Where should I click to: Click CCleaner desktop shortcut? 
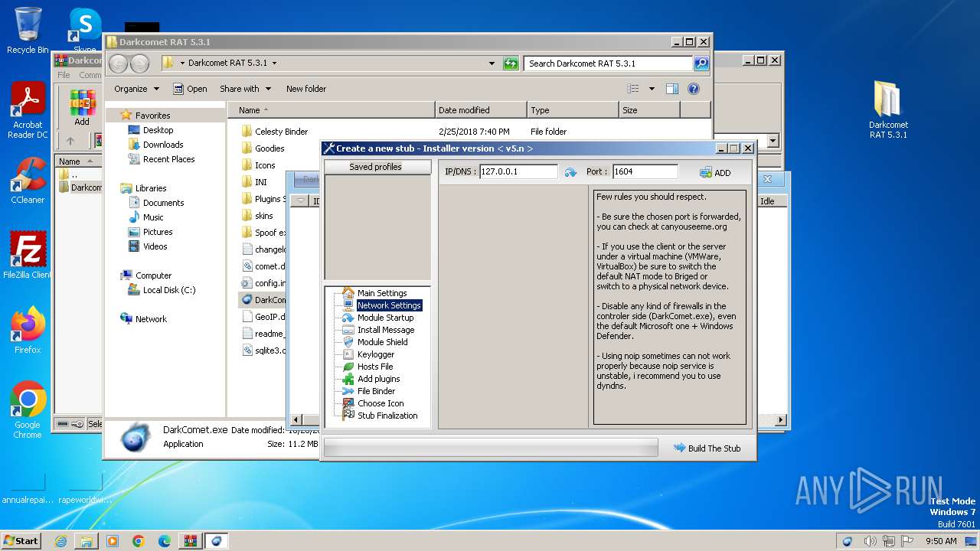click(x=28, y=181)
